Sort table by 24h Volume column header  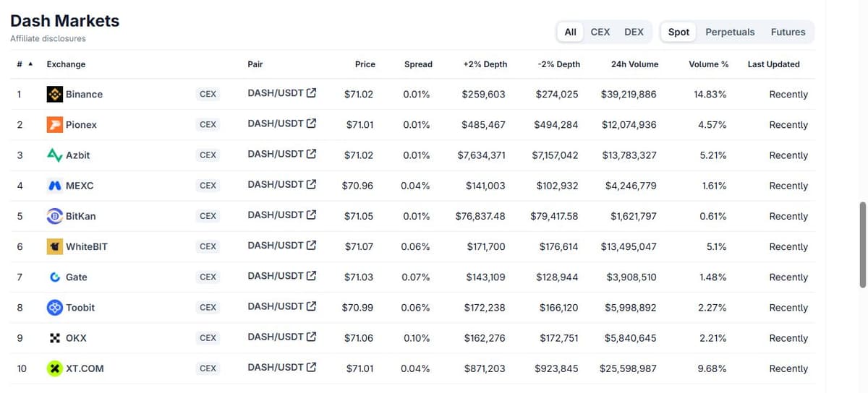click(x=634, y=64)
